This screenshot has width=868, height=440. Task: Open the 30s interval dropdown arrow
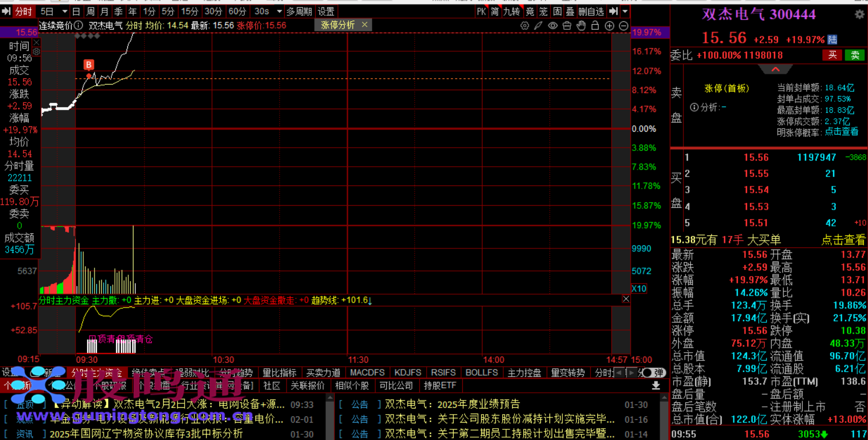coord(279,12)
